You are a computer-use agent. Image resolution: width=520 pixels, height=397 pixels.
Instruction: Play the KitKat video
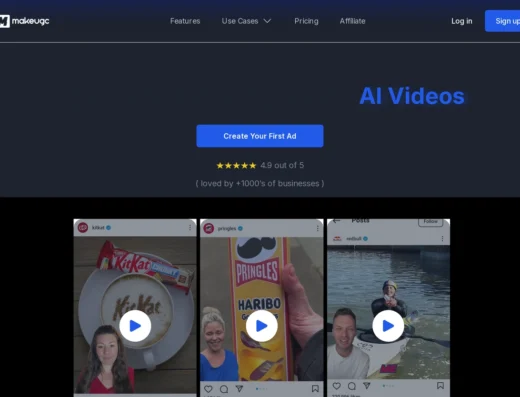coord(135,326)
